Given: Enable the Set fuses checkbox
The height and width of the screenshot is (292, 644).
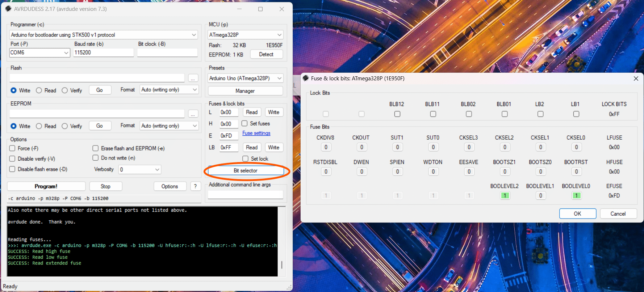Looking at the screenshot, I should point(244,123).
